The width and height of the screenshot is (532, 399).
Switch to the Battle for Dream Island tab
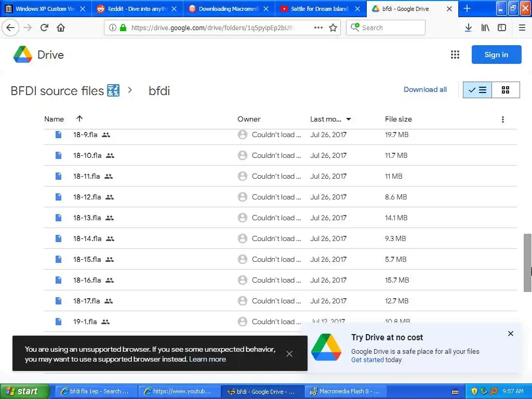(x=320, y=8)
